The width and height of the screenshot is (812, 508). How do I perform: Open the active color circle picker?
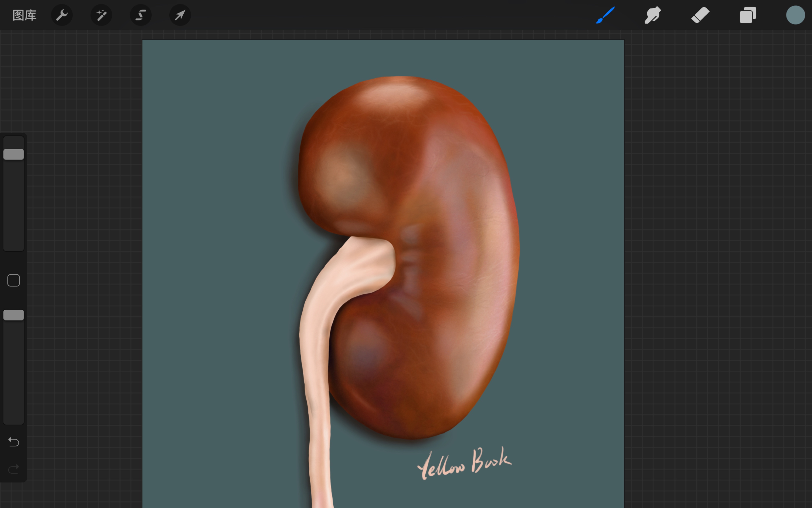795,15
